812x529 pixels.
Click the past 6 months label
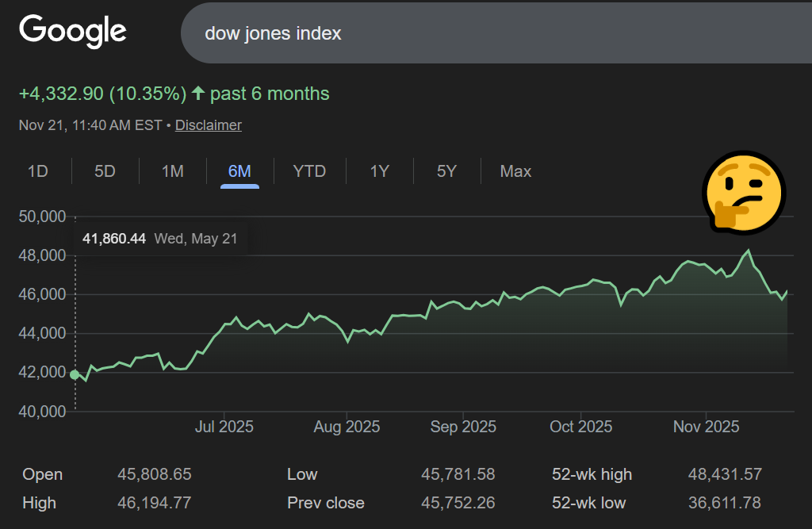click(270, 94)
